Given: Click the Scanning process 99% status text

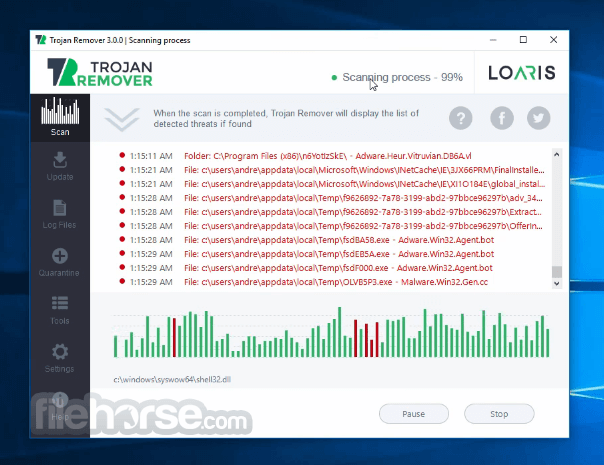Looking at the screenshot, I should 402,77.
